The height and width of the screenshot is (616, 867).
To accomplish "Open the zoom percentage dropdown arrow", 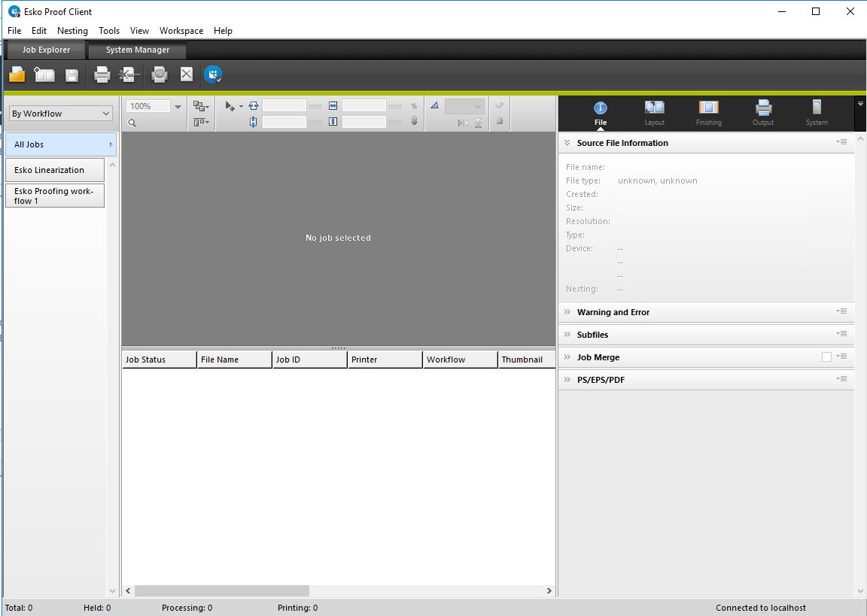I will pyautogui.click(x=178, y=106).
